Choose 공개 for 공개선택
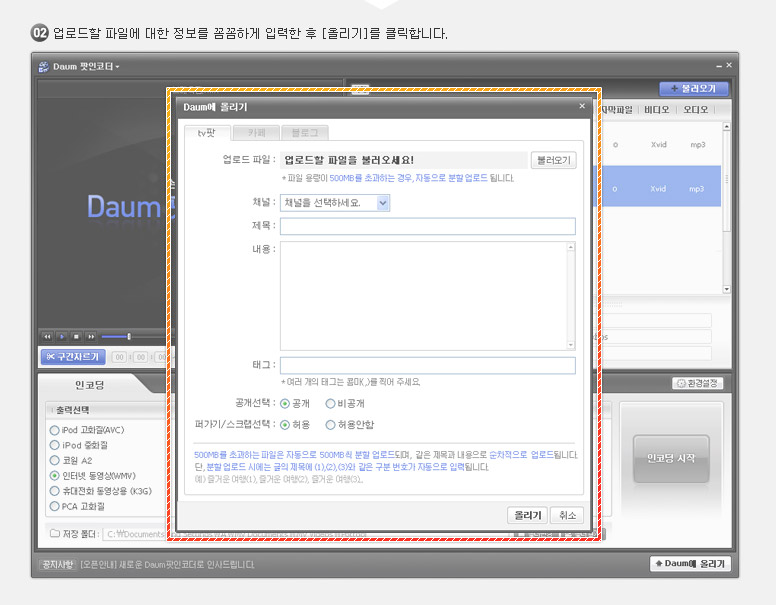This screenshot has height=605, width=776. coord(285,404)
